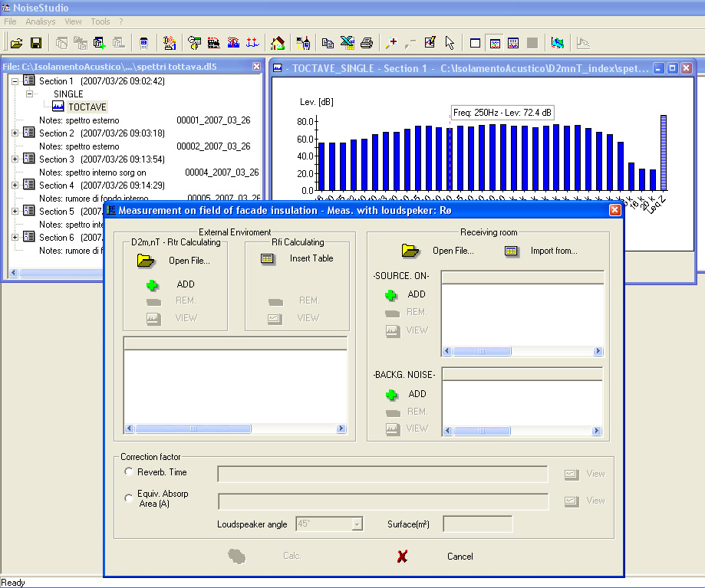Click the colored map view toolbar icon
This screenshot has height=588, width=705.
558,43
